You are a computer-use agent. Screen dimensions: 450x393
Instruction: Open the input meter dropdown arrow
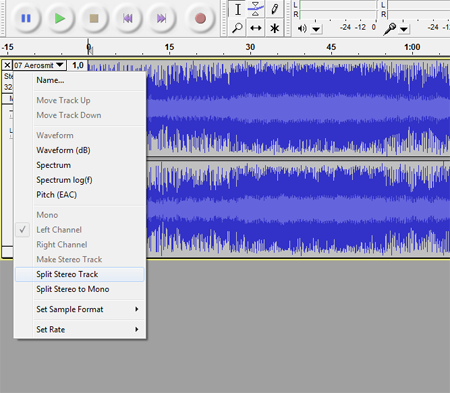click(404, 29)
